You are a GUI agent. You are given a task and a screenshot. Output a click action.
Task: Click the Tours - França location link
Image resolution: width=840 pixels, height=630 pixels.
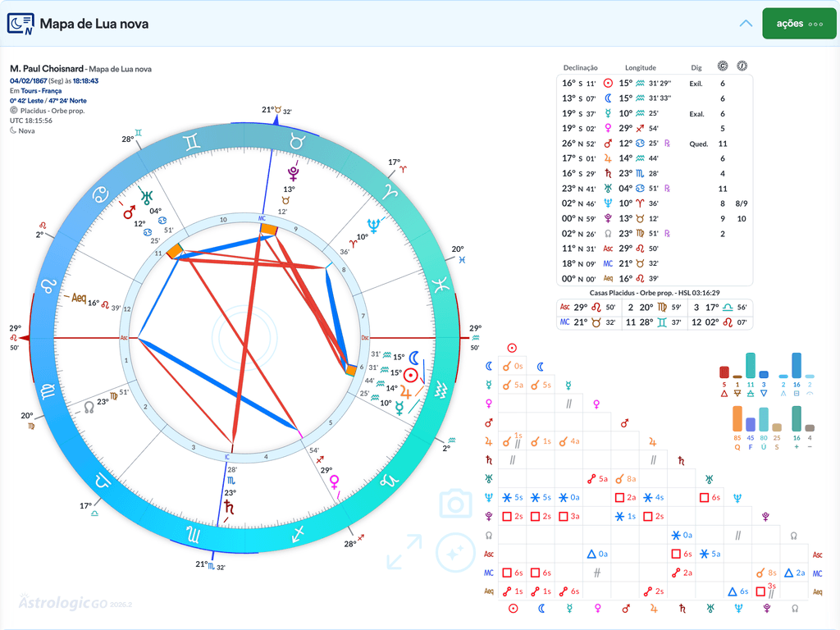pyautogui.click(x=41, y=90)
